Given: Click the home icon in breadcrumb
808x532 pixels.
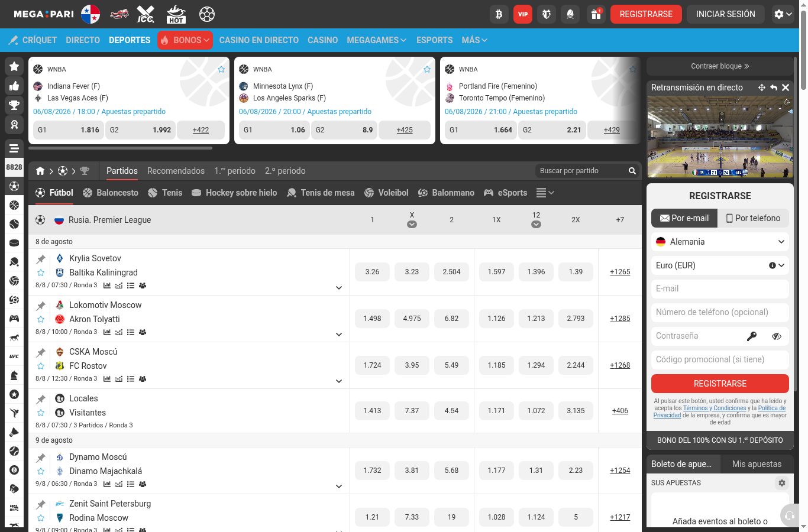Looking at the screenshot, I should [40, 171].
